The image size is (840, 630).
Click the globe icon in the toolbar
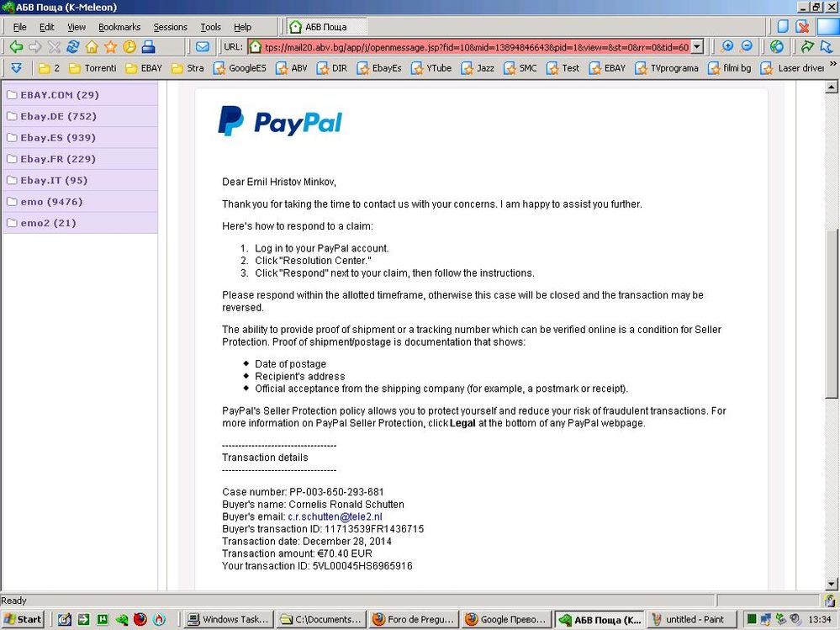click(x=776, y=47)
